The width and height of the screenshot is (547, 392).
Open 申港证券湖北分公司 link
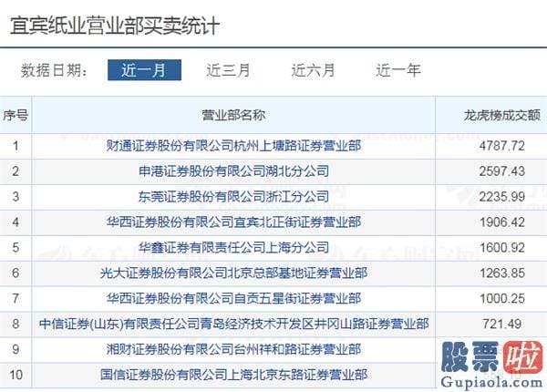pyautogui.click(x=233, y=171)
